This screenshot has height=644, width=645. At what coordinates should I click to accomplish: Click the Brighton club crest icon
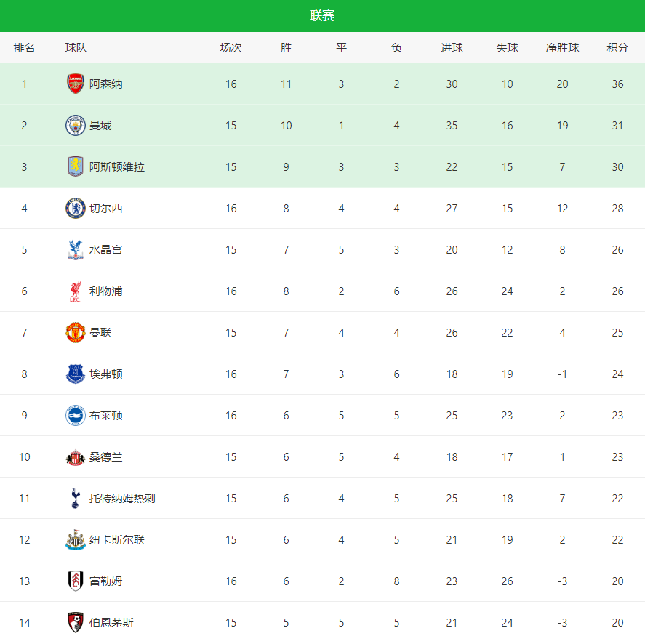click(76, 416)
